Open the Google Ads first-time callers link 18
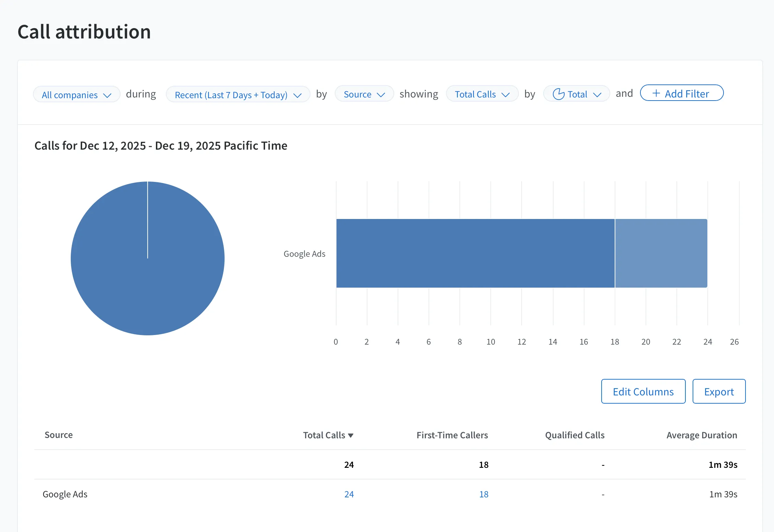Image resolution: width=774 pixels, height=532 pixels. (x=484, y=494)
